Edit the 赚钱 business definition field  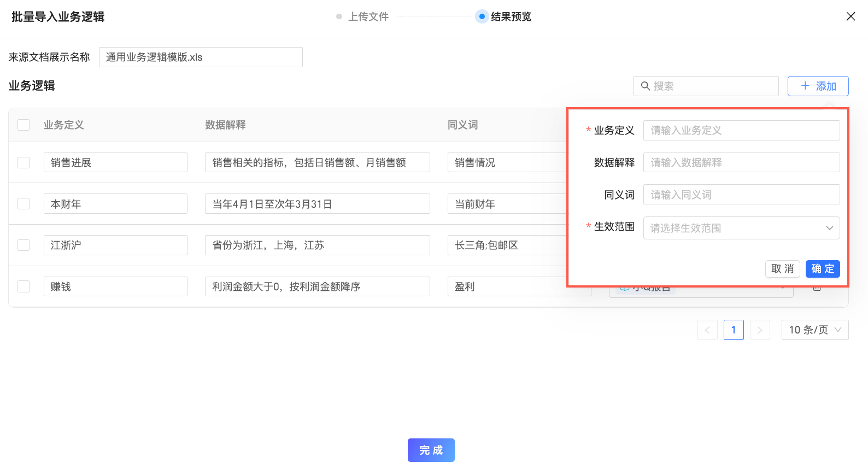point(115,286)
